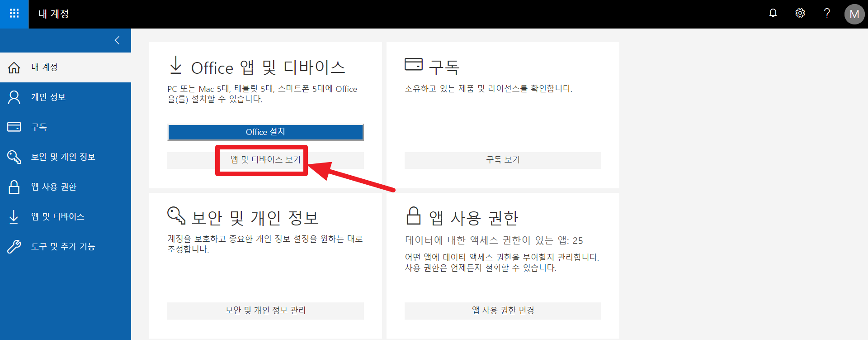The width and height of the screenshot is (868, 340).
Task: Select 구독 in the sidebar
Action: click(x=66, y=127)
